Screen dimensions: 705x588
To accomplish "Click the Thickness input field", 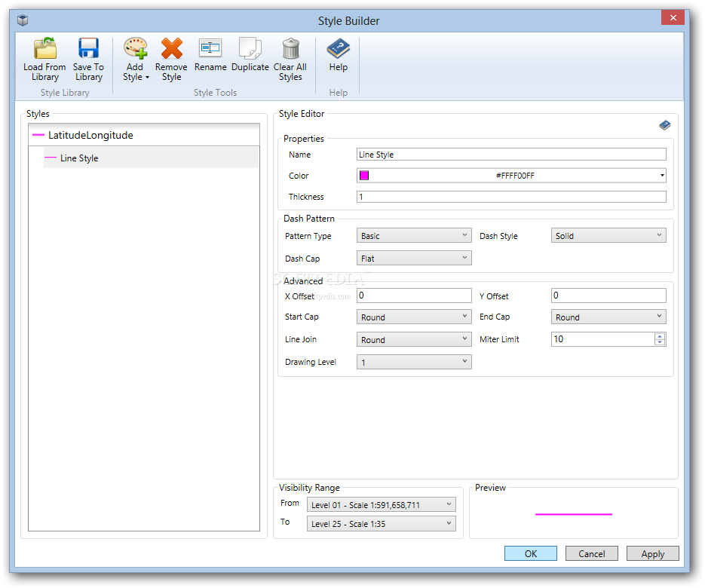I will click(511, 197).
